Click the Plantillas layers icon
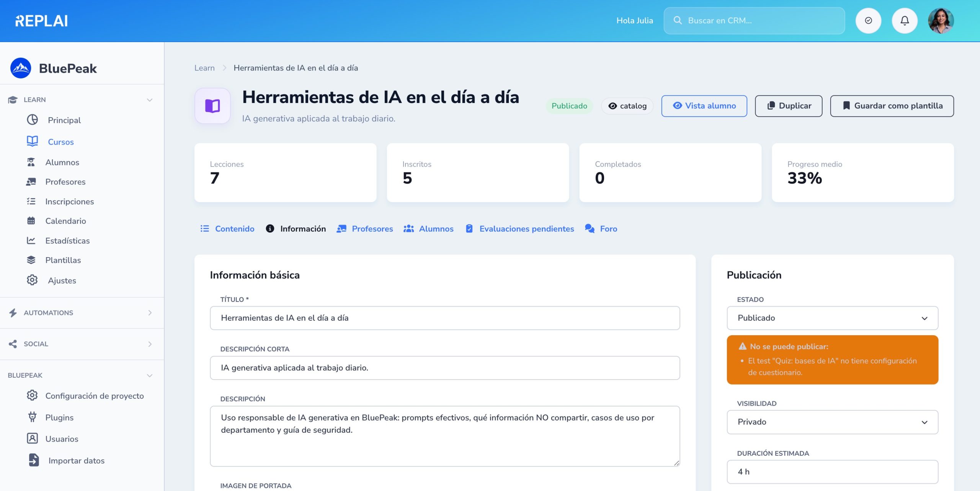 (31, 260)
